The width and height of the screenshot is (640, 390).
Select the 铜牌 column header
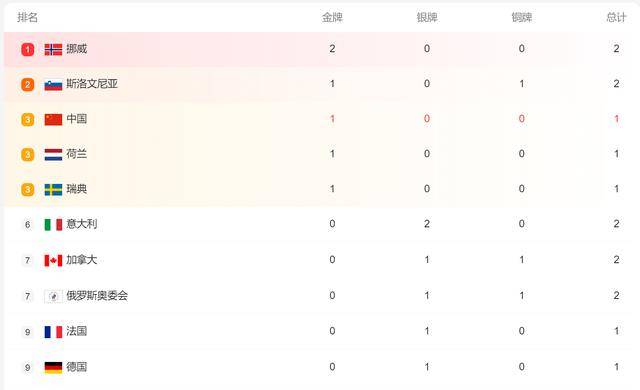click(522, 18)
